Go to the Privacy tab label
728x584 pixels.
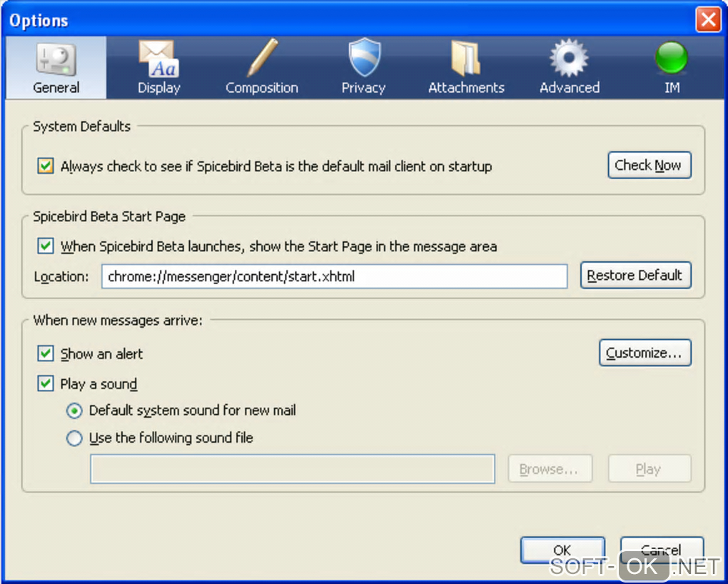point(363,89)
